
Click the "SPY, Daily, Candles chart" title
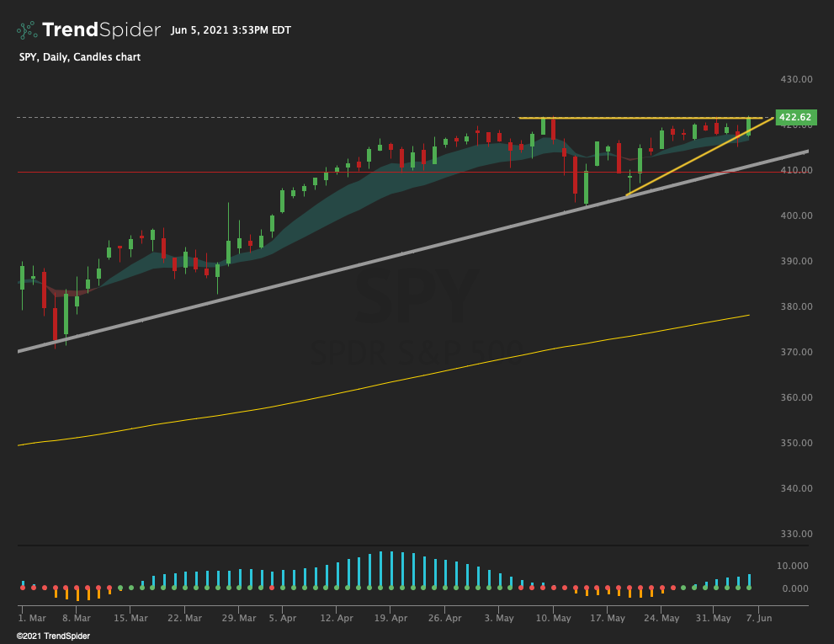click(x=80, y=57)
